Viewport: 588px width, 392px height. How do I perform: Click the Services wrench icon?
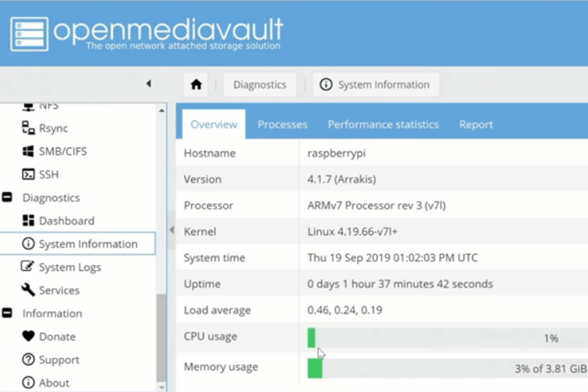tap(28, 290)
